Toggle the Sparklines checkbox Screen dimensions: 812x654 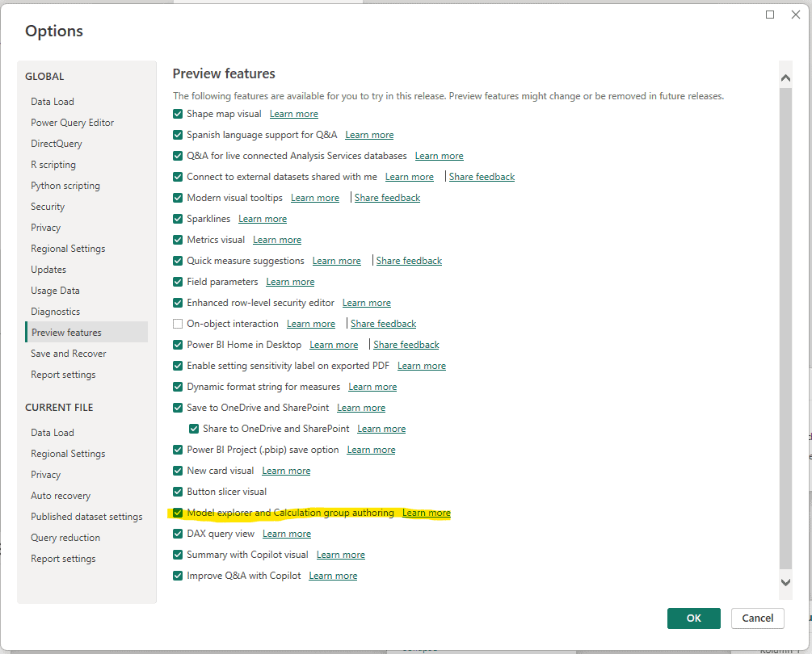(x=178, y=219)
